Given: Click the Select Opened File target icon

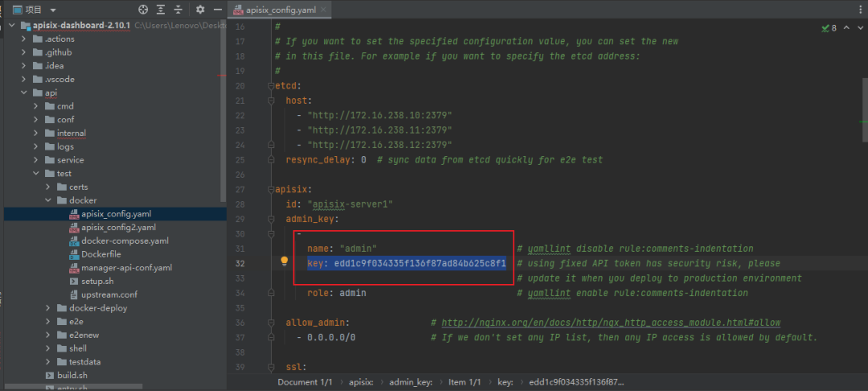Looking at the screenshot, I should [143, 10].
